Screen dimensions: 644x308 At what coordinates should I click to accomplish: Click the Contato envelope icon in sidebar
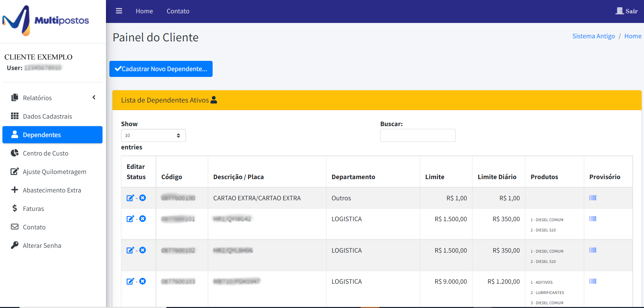coord(15,227)
